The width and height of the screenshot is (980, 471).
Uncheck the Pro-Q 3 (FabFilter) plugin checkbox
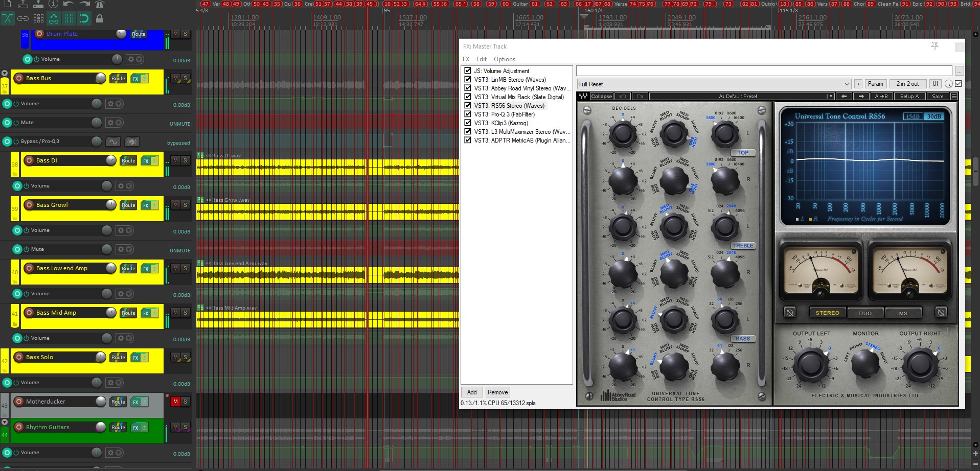click(x=467, y=114)
